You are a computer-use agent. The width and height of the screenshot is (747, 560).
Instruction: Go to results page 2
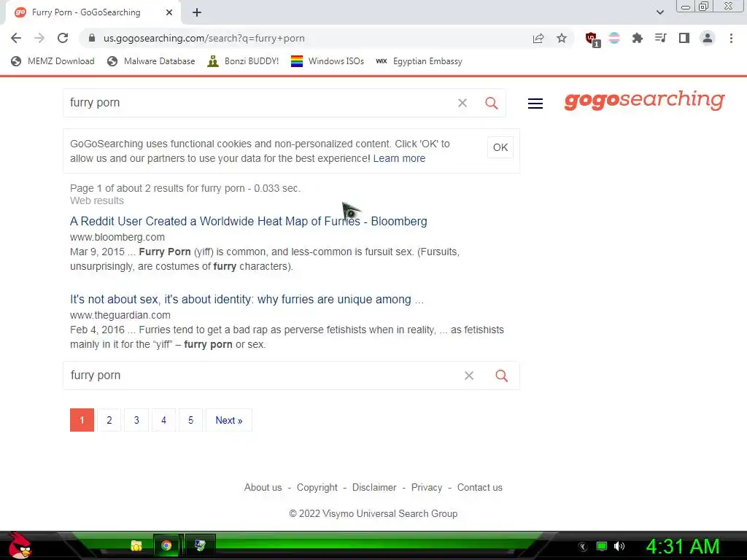point(109,420)
